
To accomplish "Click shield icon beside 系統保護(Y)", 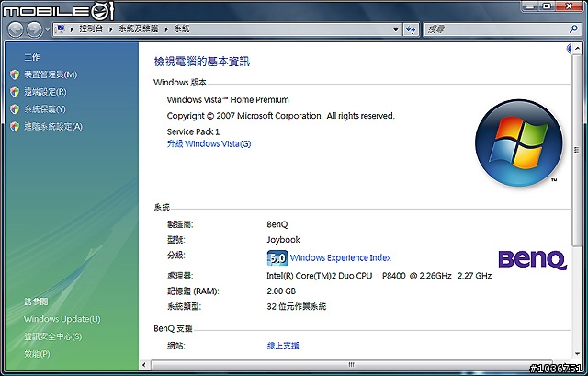I will click(x=15, y=109).
